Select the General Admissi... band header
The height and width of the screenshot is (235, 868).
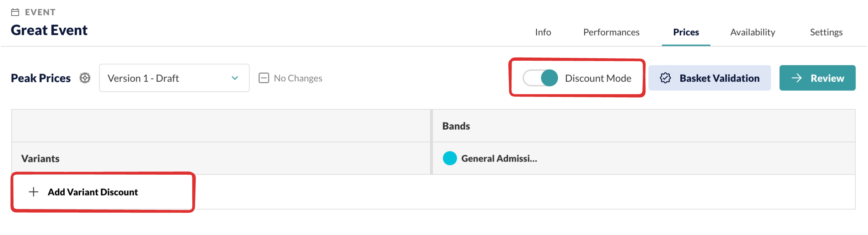[x=499, y=158]
